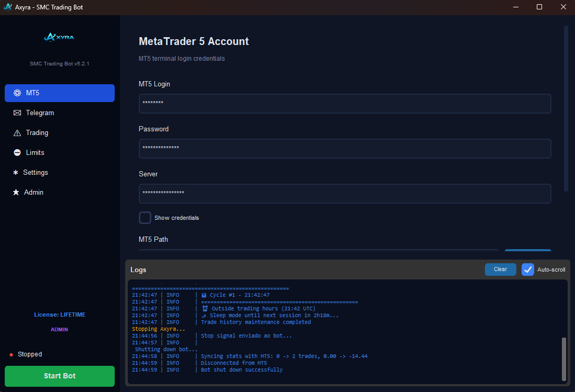This screenshot has width=575, height=392.
Task: Open Trading via the warning triangle icon
Action: pyautogui.click(x=16, y=132)
